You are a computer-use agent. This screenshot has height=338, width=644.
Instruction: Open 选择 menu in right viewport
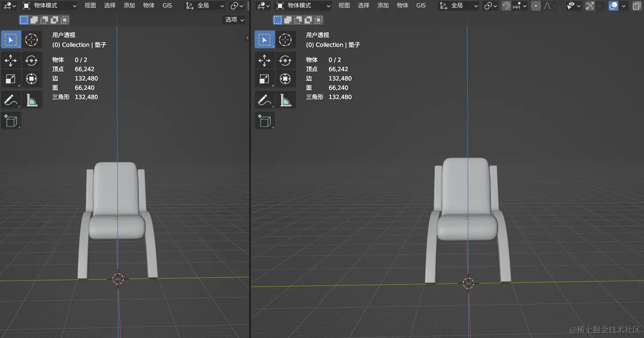(x=364, y=6)
